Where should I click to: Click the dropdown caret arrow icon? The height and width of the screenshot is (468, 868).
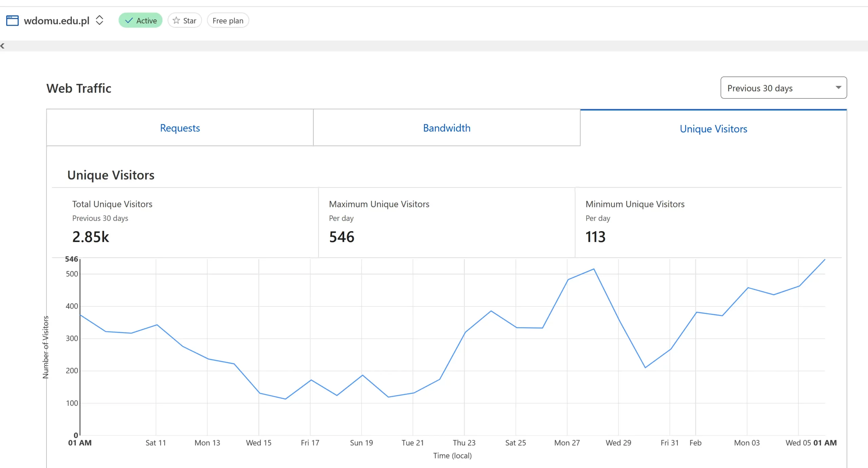point(838,88)
